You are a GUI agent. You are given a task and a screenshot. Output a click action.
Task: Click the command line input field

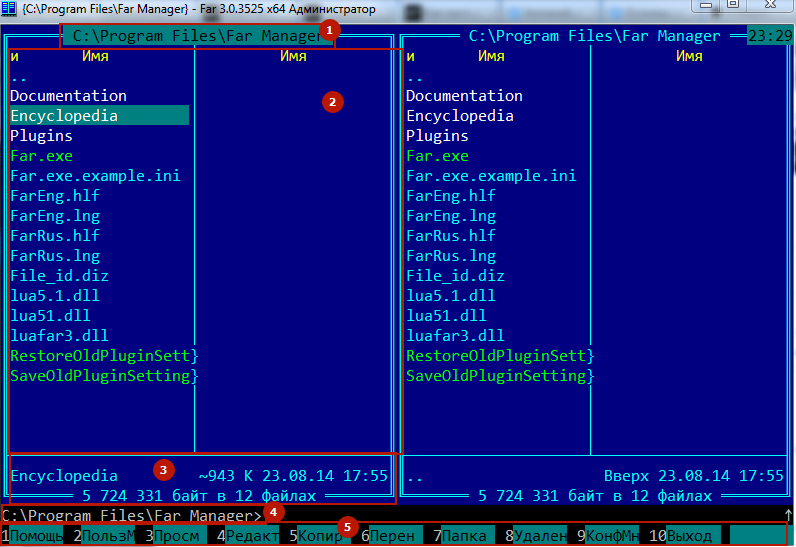tap(393, 515)
